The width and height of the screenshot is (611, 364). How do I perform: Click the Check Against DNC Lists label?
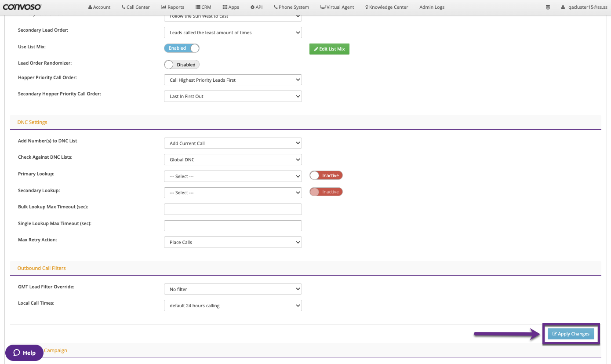tap(45, 157)
